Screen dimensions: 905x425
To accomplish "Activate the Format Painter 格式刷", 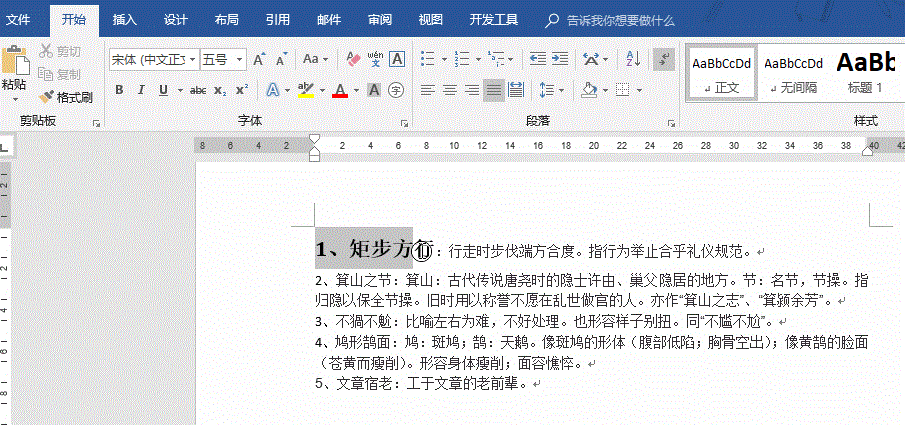I will [x=65, y=97].
